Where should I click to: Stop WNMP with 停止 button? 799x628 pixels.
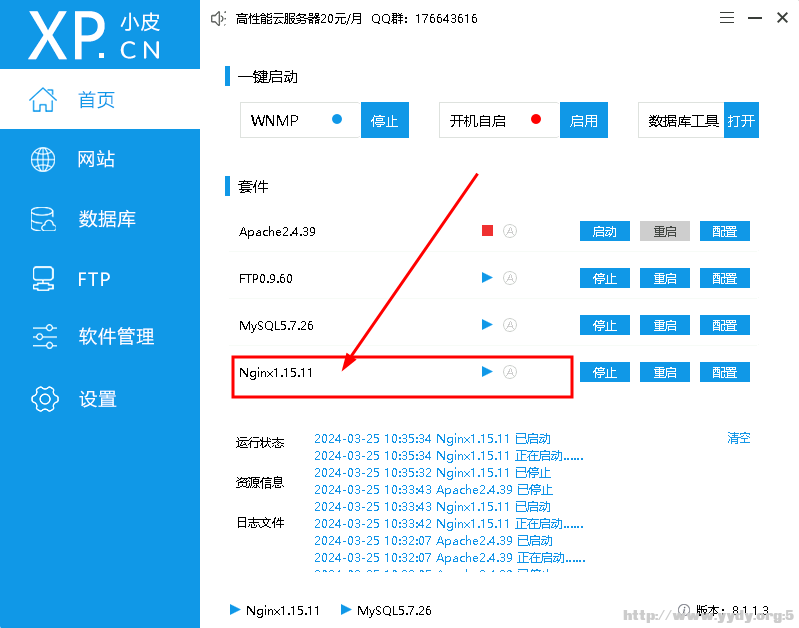[x=385, y=120]
